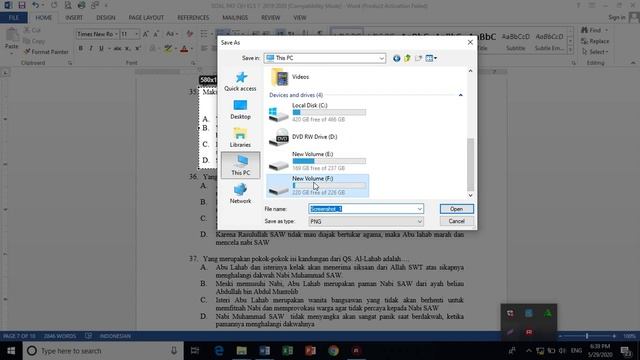Screen dimensions: 640x360
Task: Switch to the MAILINGS tab
Action: point(235,18)
